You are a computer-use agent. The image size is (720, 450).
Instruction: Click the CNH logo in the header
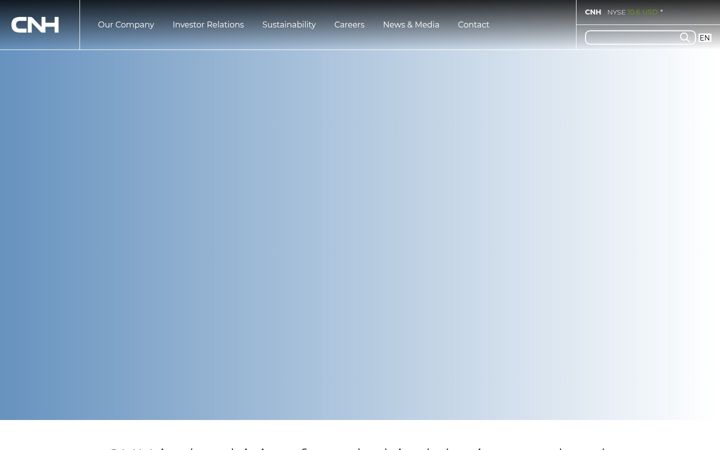pos(35,25)
